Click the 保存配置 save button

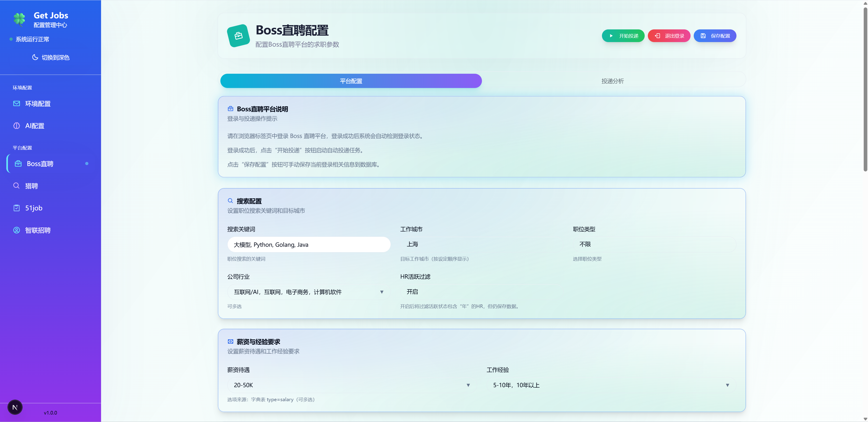[x=715, y=35]
